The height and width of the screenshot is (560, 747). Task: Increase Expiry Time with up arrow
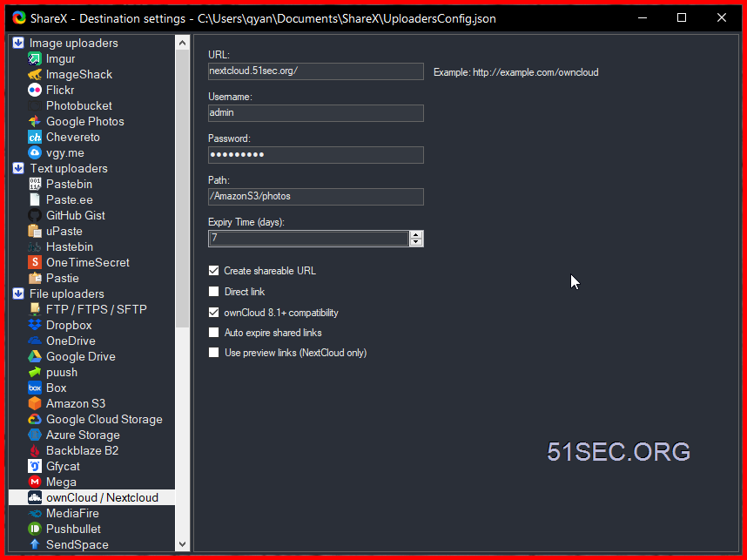(416, 235)
